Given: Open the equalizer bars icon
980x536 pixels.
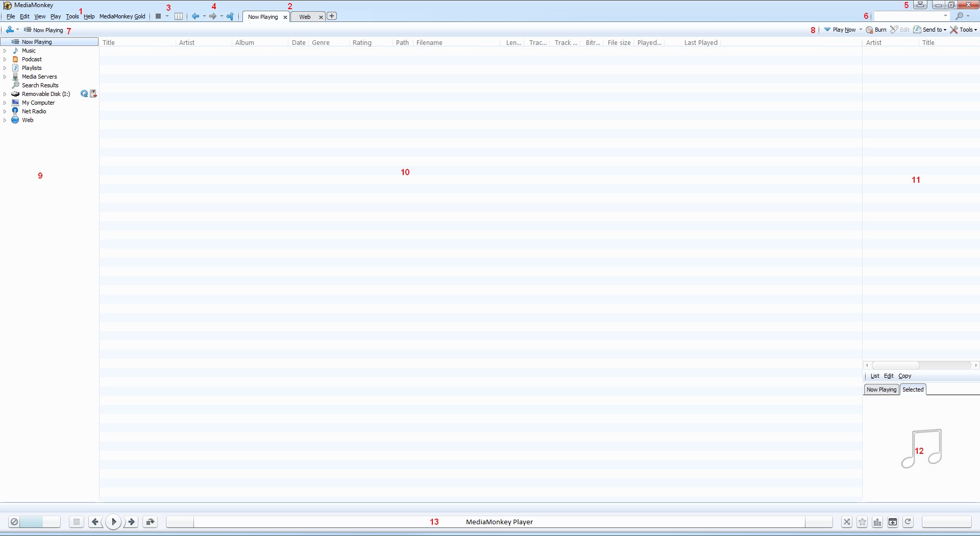Looking at the screenshot, I should pyautogui.click(x=877, y=522).
